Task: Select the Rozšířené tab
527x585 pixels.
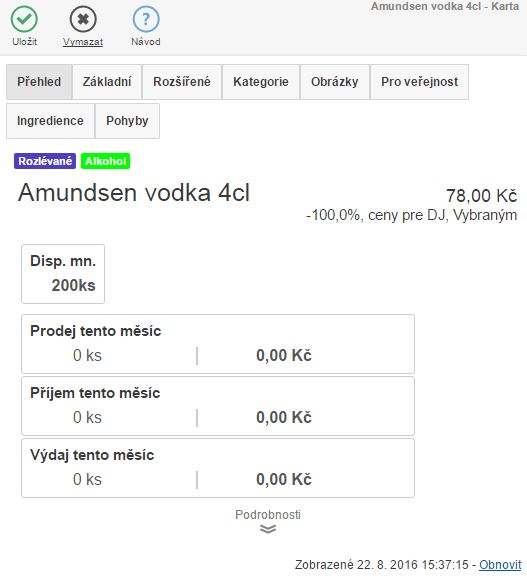Action: (182, 82)
